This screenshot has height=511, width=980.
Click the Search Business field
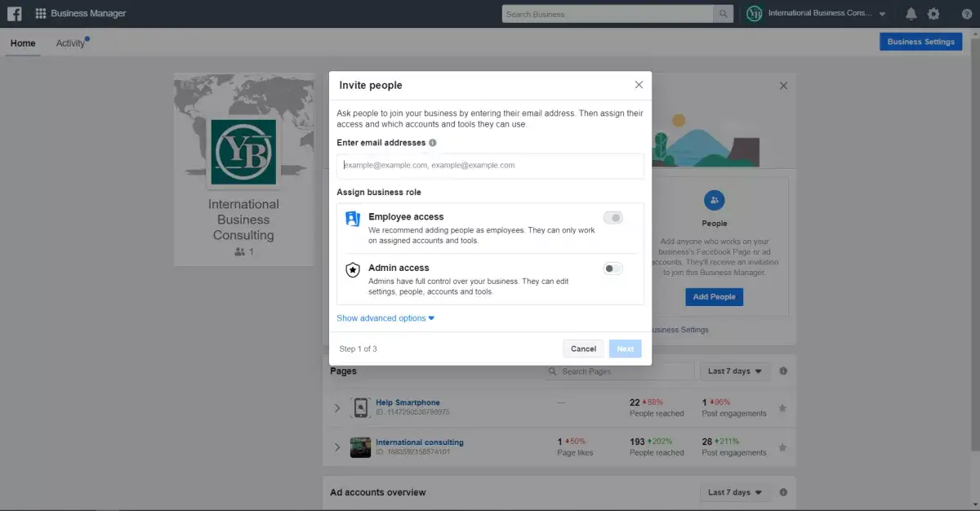(608, 14)
